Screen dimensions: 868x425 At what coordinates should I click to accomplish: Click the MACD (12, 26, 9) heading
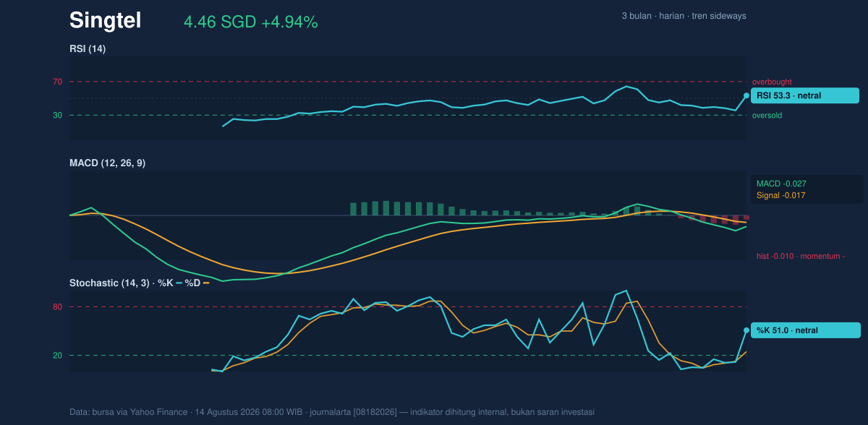point(107,163)
